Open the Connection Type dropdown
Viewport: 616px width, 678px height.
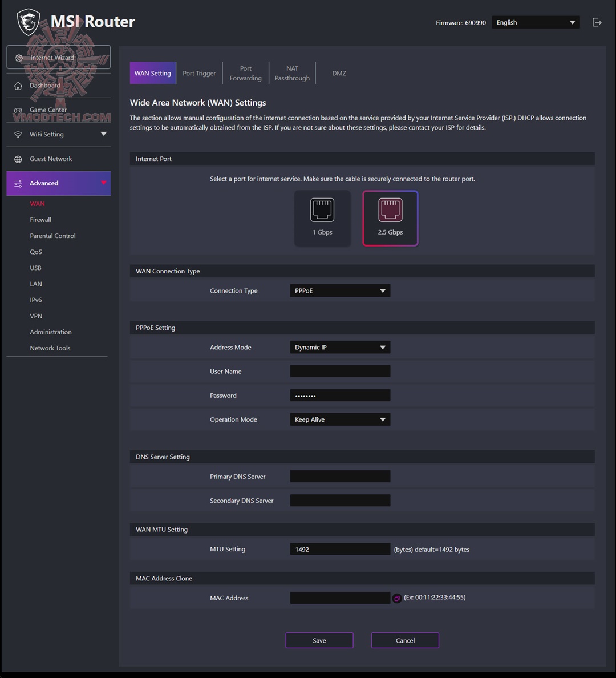tap(340, 291)
